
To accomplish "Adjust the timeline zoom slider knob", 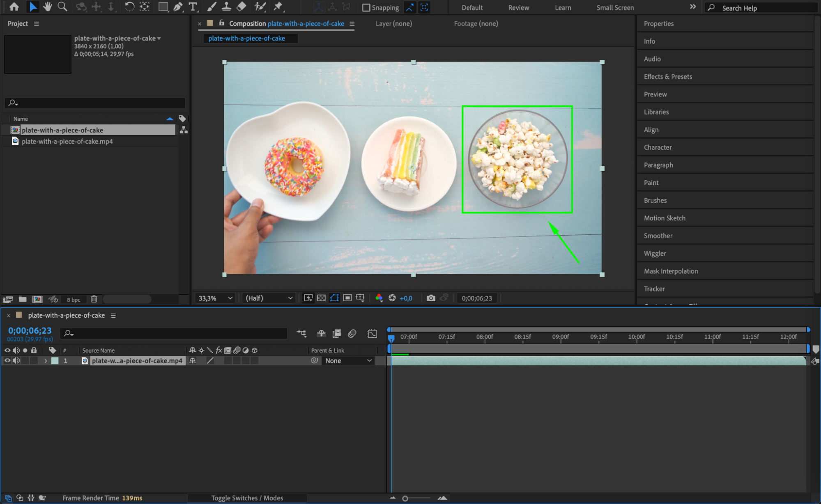I will click(405, 498).
